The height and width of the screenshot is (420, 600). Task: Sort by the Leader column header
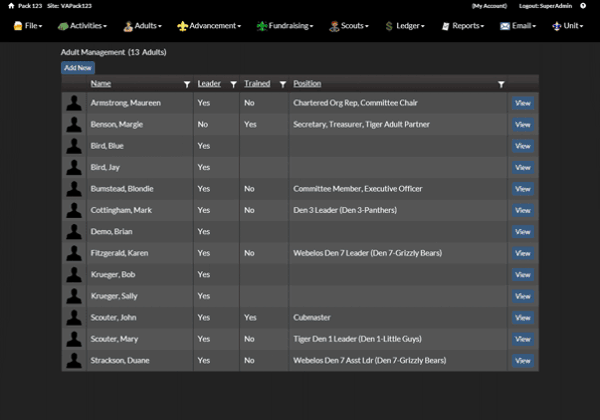coord(209,83)
